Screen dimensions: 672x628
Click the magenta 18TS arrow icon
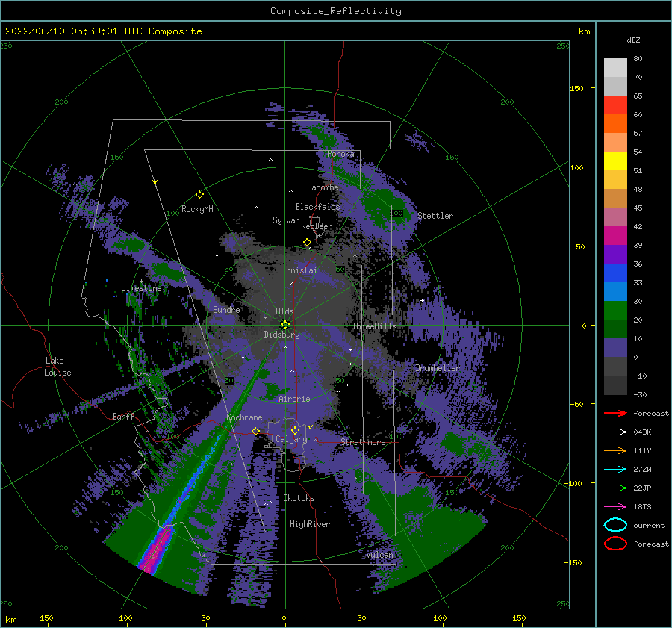[615, 507]
